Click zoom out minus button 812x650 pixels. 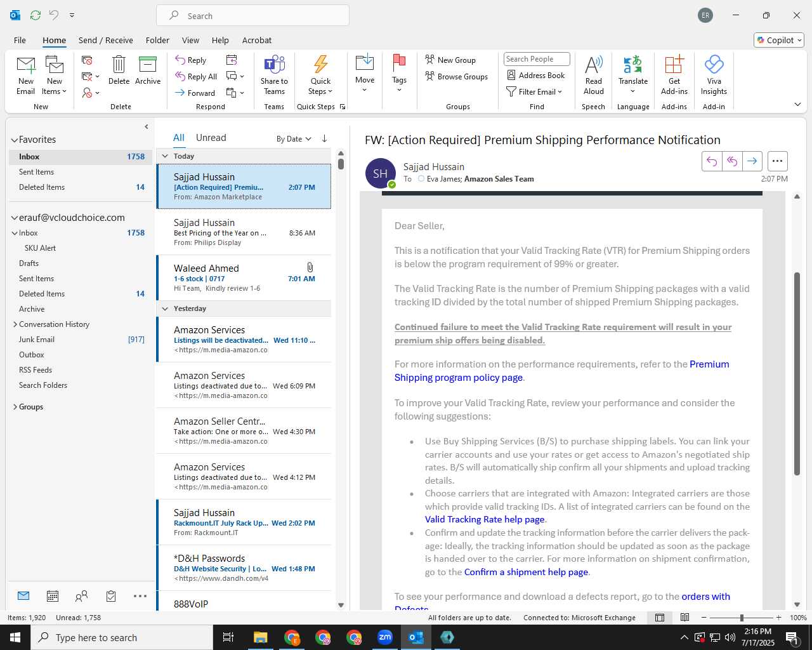pos(704,618)
